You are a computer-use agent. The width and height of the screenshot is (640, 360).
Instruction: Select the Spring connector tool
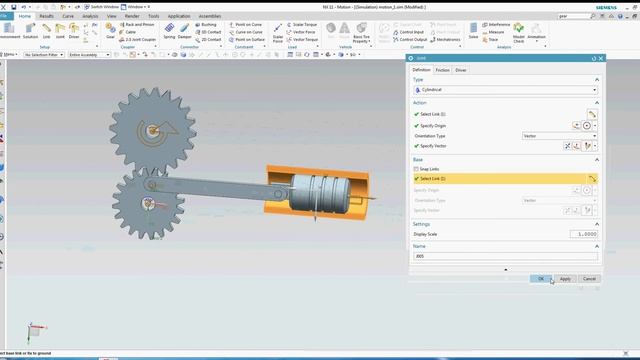point(169,31)
